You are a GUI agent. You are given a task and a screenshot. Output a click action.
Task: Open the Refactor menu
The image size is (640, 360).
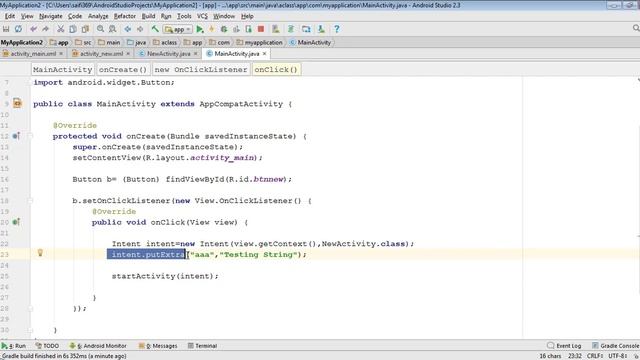point(124,16)
